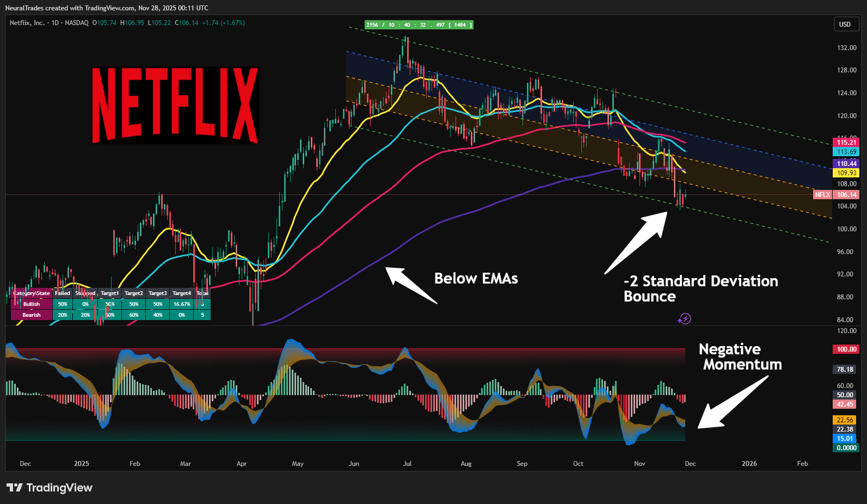Click the Jul label on time axis

407,464
